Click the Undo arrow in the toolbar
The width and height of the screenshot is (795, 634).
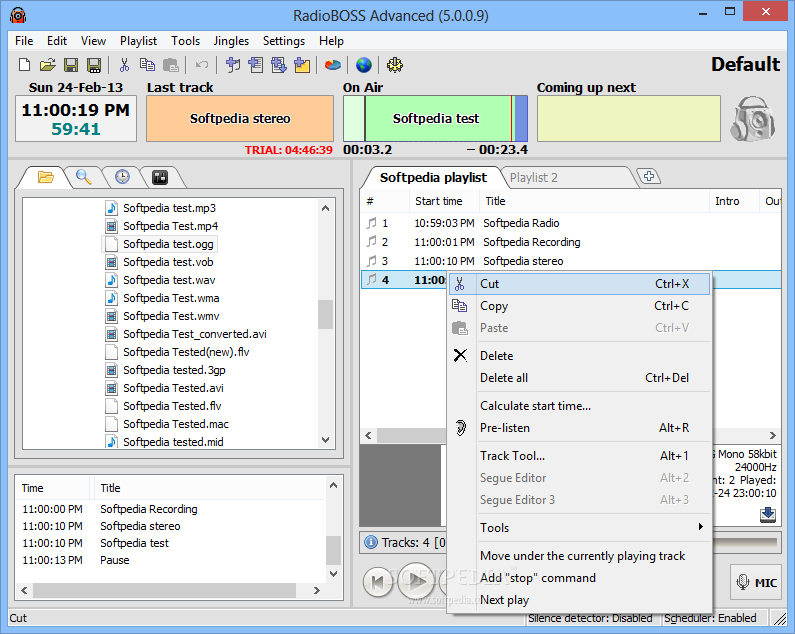click(x=202, y=65)
